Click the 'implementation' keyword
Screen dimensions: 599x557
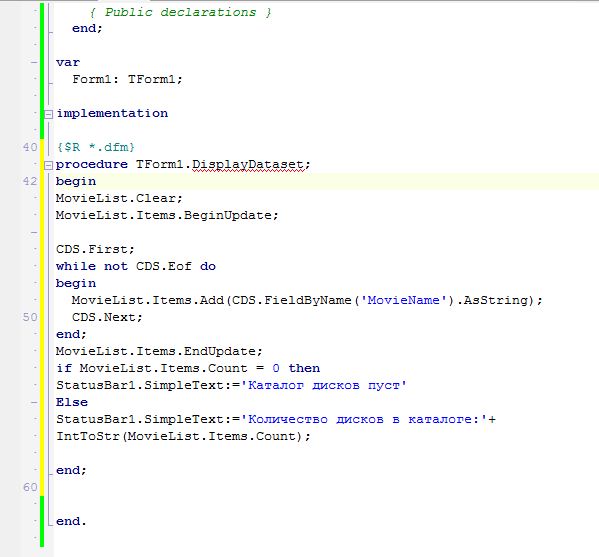pos(112,113)
